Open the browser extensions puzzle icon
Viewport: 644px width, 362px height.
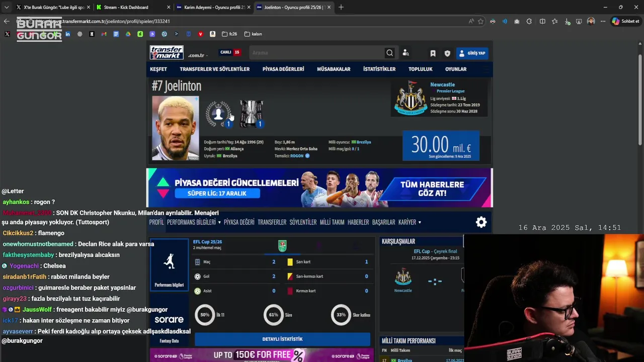(x=529, y=21)
